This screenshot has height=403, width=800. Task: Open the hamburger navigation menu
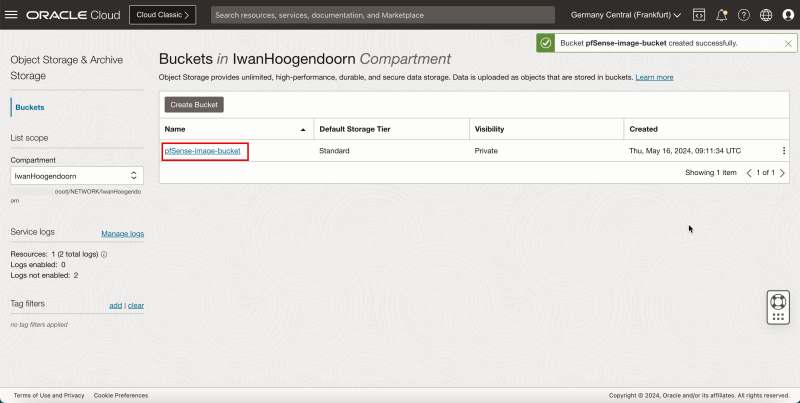pyautogui.click(x=14, y=15)
